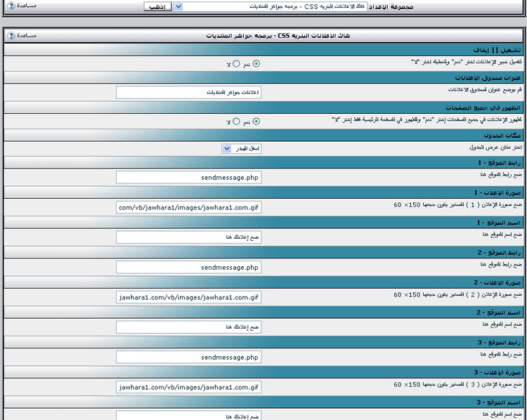
Task: Select نعم for enabling the ads ticker
Action: (256, 64)
